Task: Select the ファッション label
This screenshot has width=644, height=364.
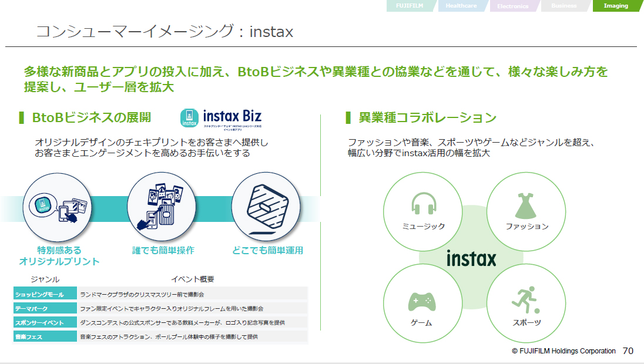Action: [527, 227]
